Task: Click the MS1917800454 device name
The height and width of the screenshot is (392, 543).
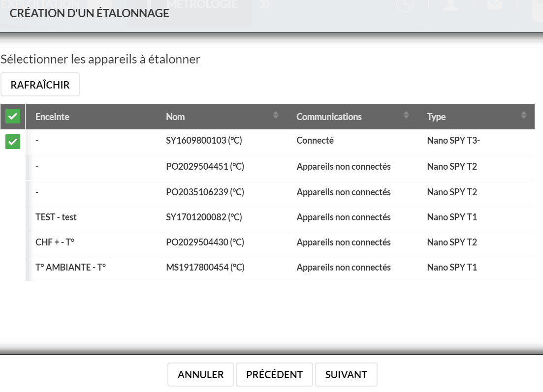Action: point(205,268)
